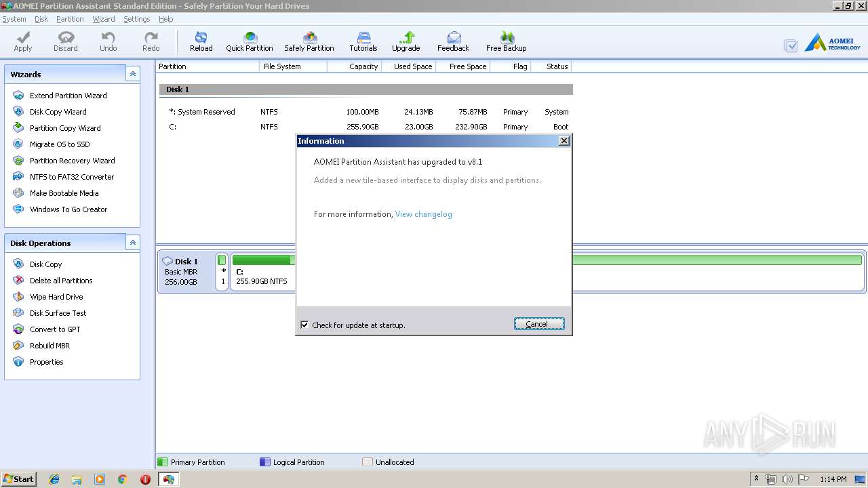
Task: Click the taskbar clock showing 1:14 PM
Action: (833, 479)
